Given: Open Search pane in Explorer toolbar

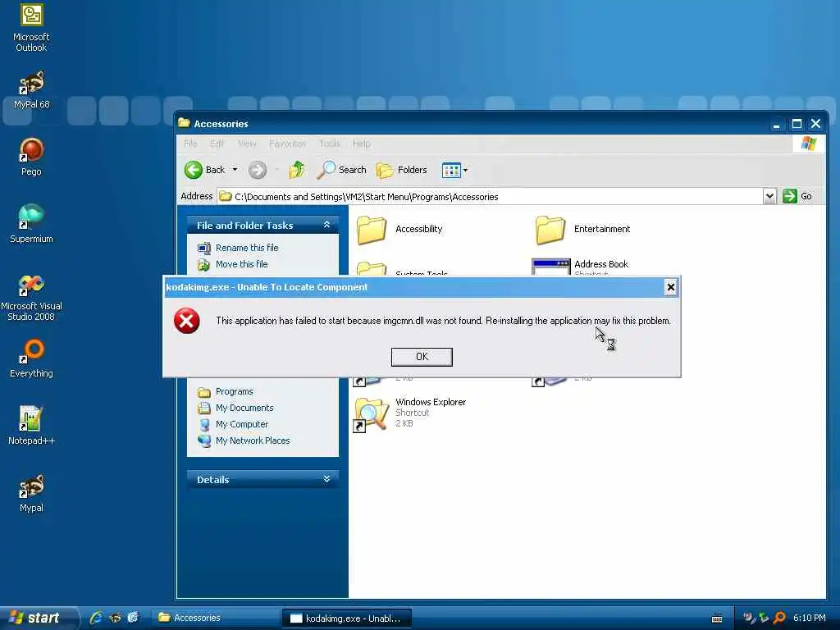Looking at the screenshot, I should [341, 170].
